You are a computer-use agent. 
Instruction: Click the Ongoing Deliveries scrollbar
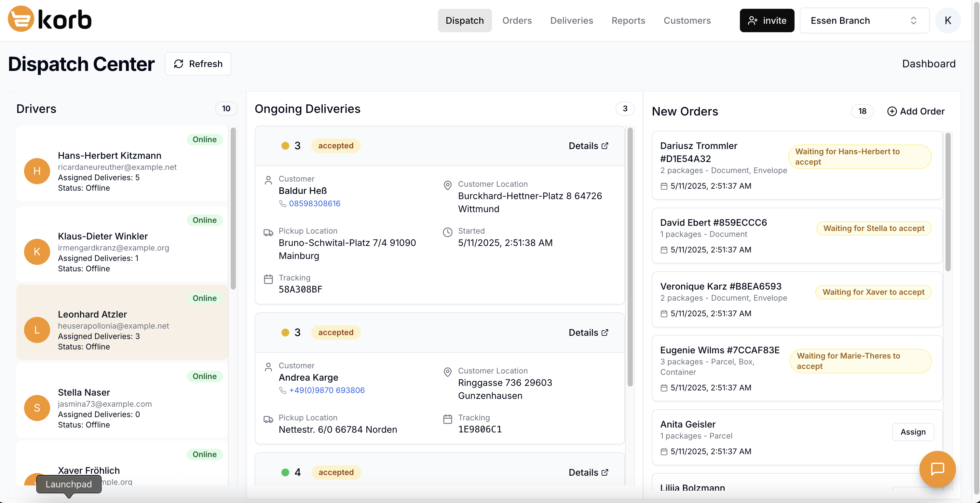(x=630, y=257)
